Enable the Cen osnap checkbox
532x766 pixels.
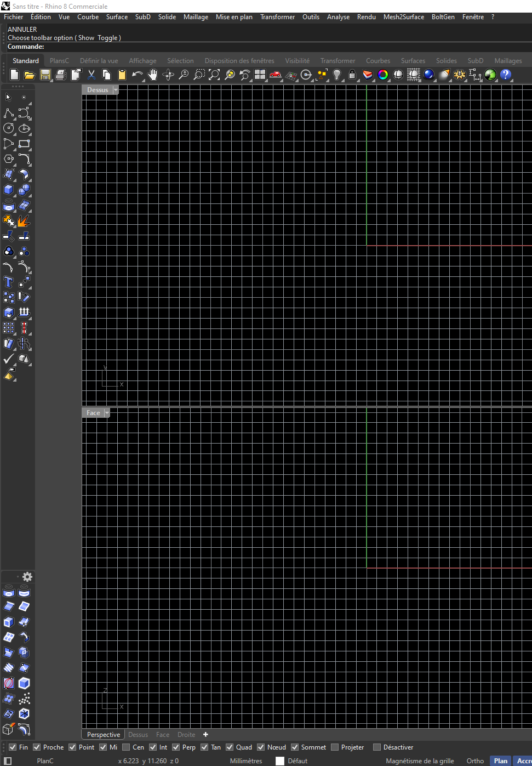click(x=126, y=747)
